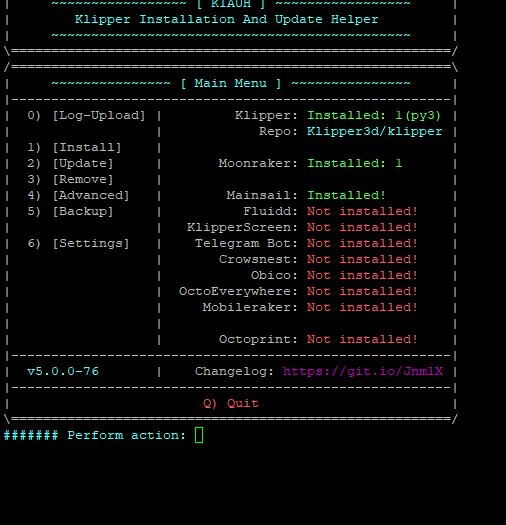Screen dimensions: 506x525
Task: Click the 'Repo:' label
Action: point(278,131)
